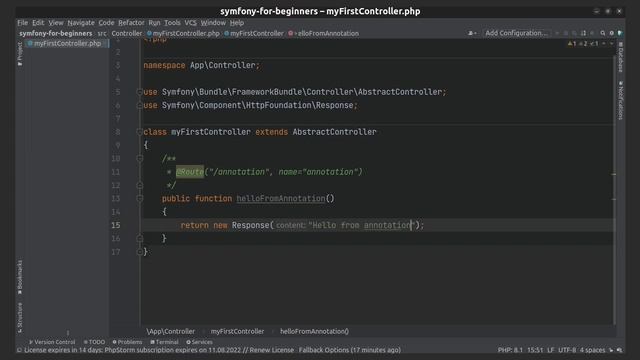
Task: Open the Services tool window tab
Action: [x=199, y=342]
